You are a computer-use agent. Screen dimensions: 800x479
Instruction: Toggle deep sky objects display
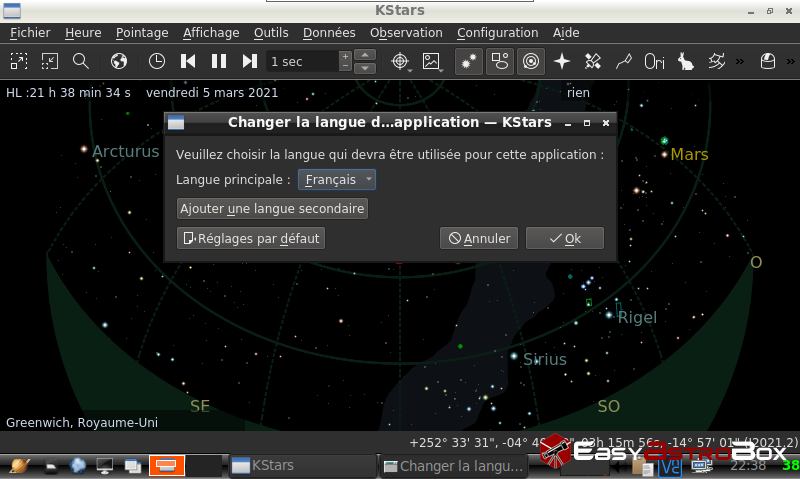(499, 61)
